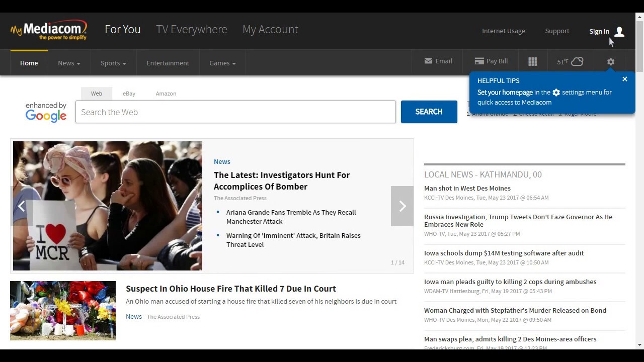Open the Ohio house fire memorial thumbnail
Viewport: 644px width, 362px height.
[63, 311]
